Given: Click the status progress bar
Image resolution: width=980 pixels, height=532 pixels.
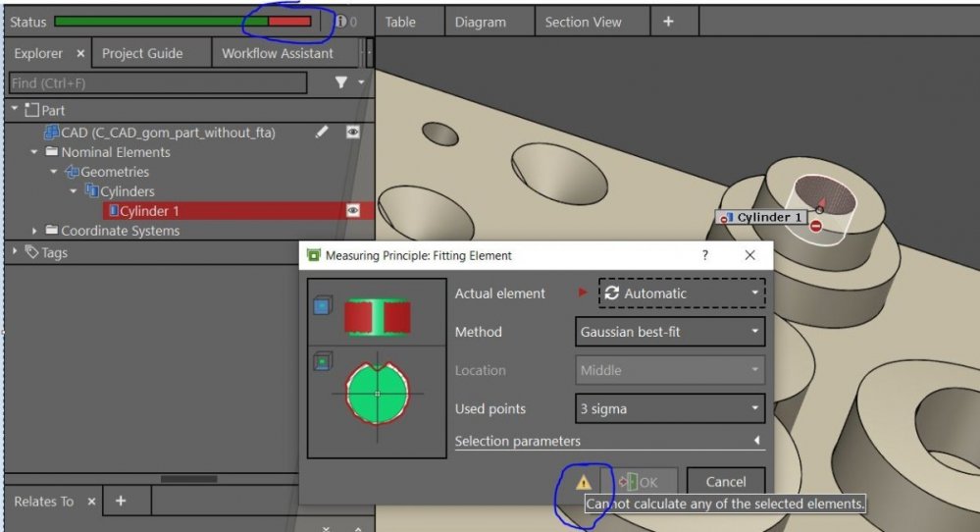Looking at the screenshot, I should pyautogui.click(x=183, y=21).
